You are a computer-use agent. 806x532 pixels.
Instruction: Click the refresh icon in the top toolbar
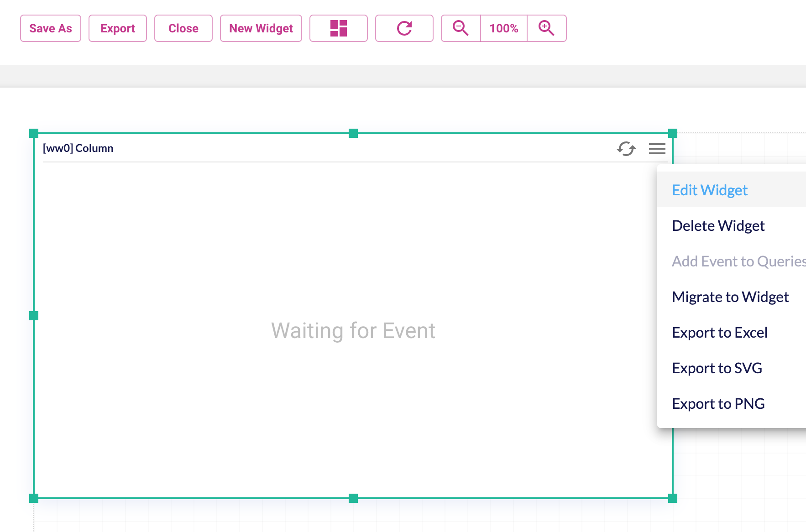pos(404,28)
